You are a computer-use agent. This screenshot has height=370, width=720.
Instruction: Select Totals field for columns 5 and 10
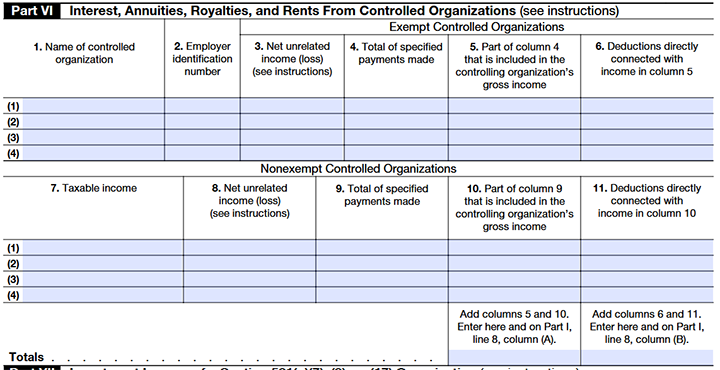click(x=514, y=357)
